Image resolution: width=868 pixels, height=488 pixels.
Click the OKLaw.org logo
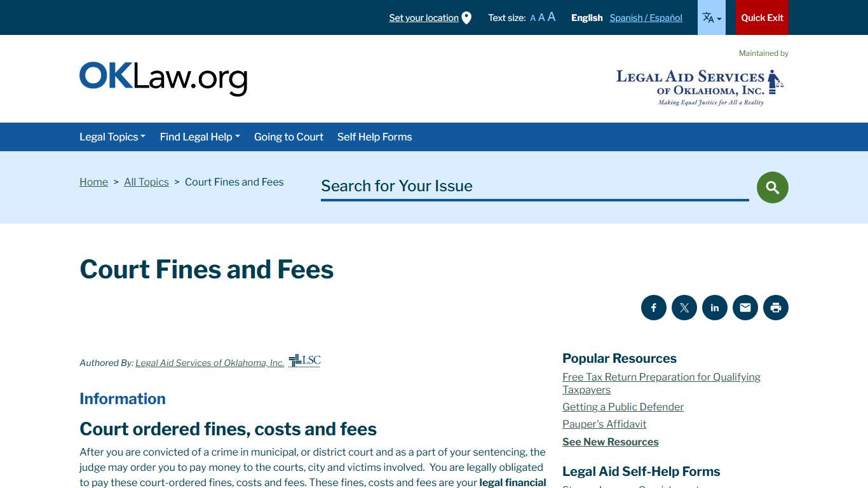[x=163, y=78]
